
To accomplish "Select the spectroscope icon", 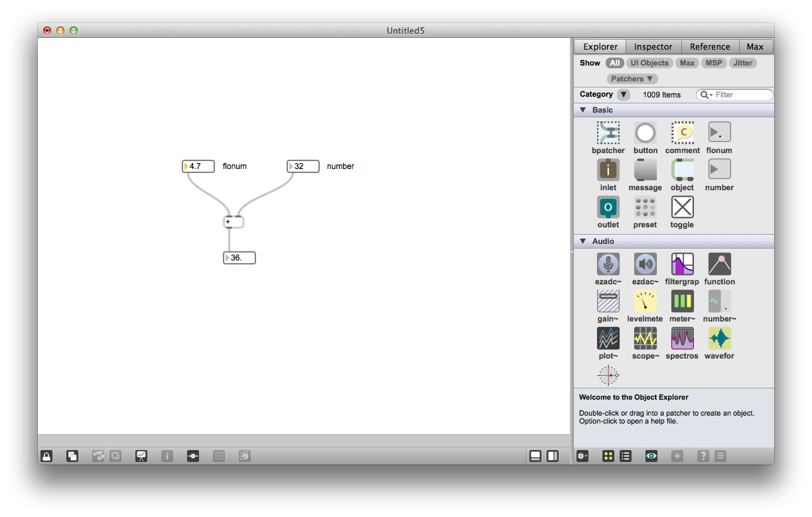I will point(683,338).
